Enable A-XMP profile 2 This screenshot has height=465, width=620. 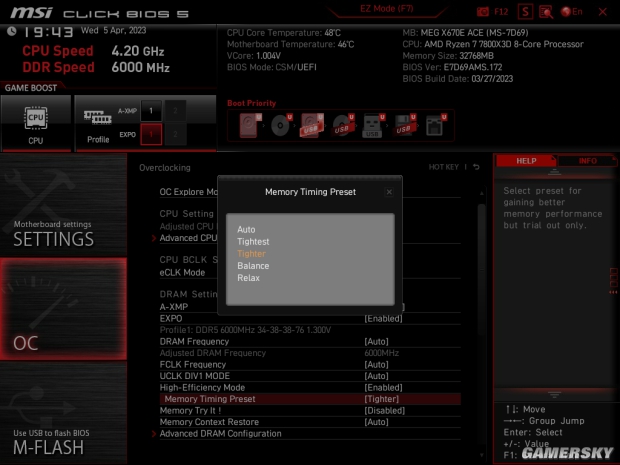[x=175, y=111]
